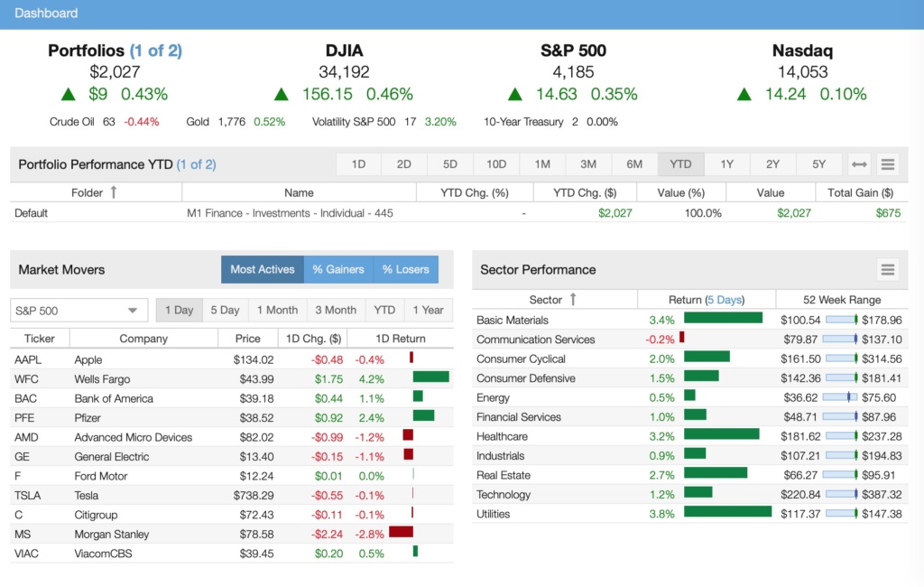The image size is (924, 587).
Task: Click the YTD Chg. (%) column header
Action: 475,193
